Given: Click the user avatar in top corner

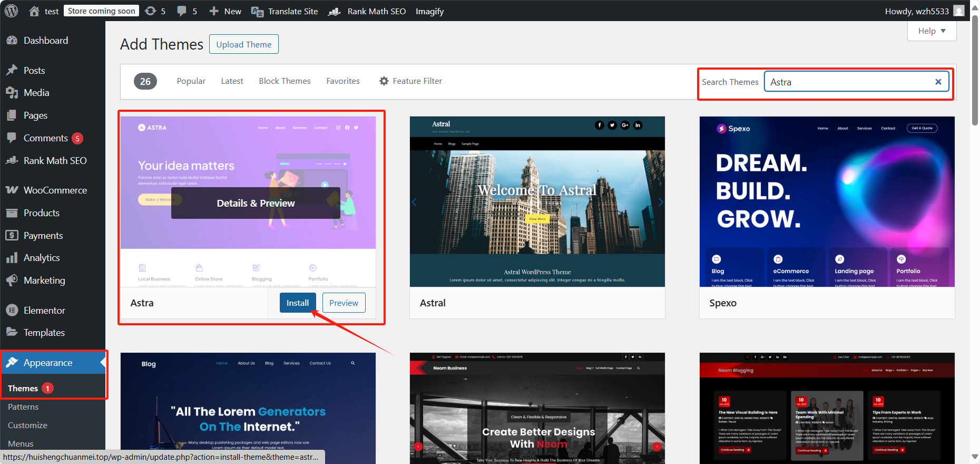Looking at the screenshot, I should pyautogui.click(x=959, y=11).
